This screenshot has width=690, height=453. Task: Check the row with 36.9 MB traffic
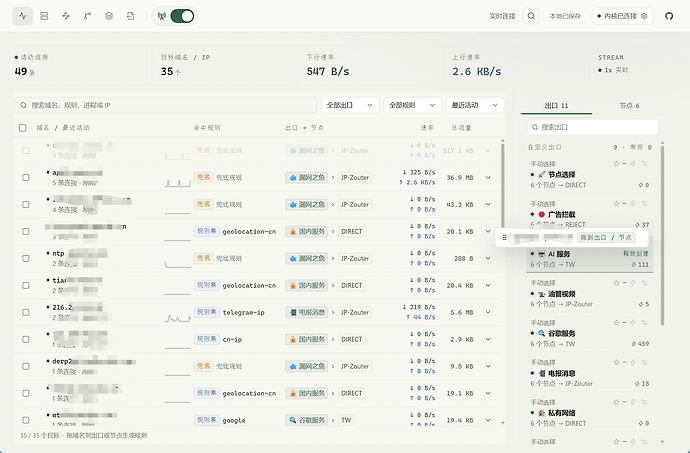tap(26, 177)
